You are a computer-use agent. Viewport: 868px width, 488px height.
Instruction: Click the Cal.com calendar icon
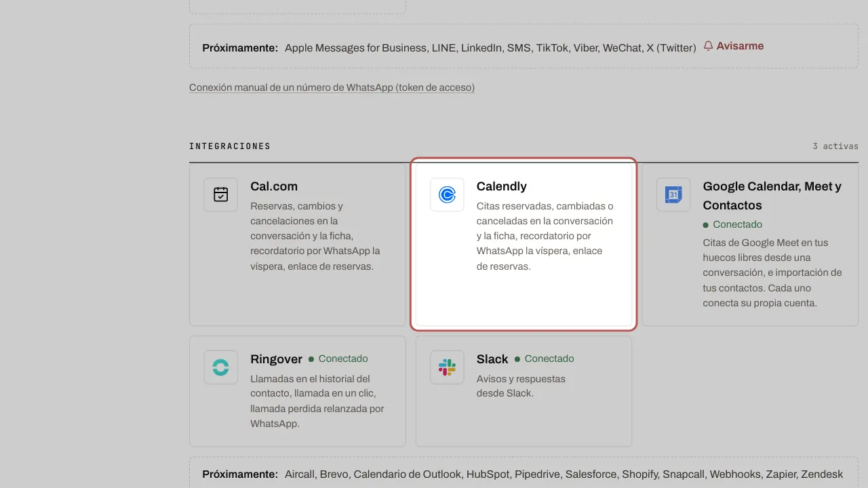pyautogui.click(x=220, y=195)
